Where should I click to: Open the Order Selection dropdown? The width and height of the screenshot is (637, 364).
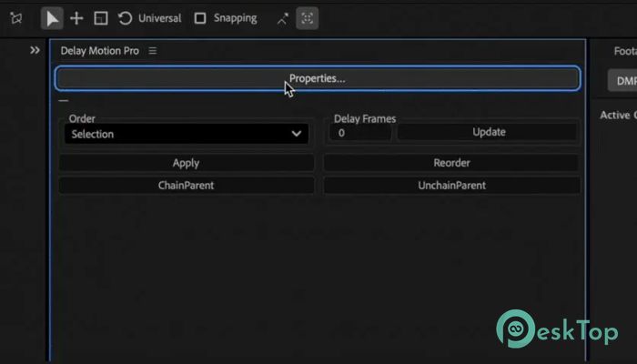pyautogui.click(x=187, y=134)
